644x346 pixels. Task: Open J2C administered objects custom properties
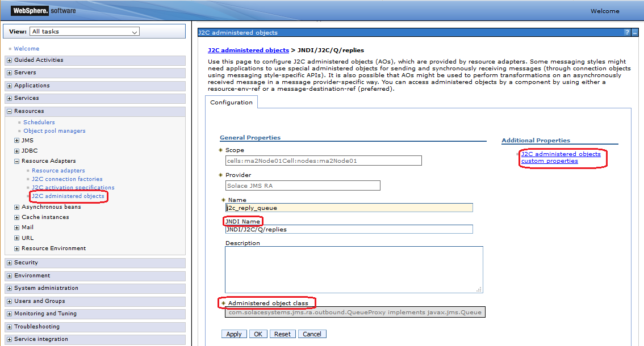(561, 158)
